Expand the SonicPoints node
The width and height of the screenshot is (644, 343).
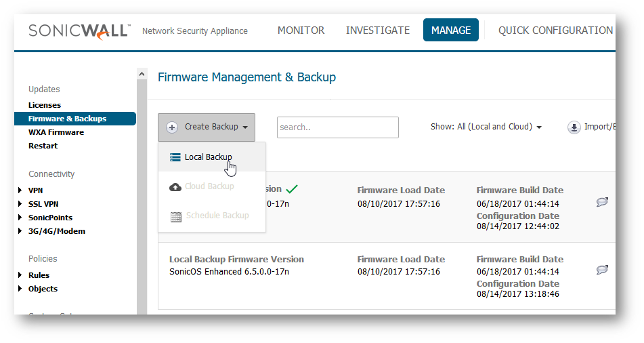pyautogui.click(x=20, y=218)
